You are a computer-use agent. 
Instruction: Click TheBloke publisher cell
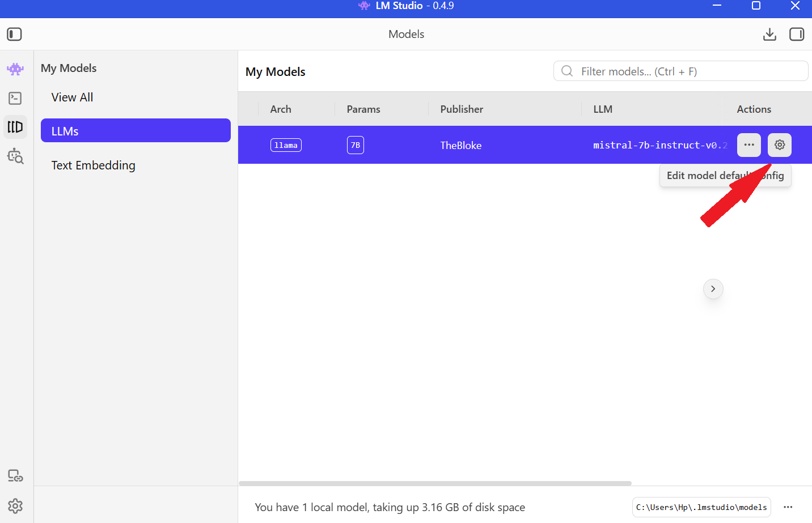tap(461, 145)
